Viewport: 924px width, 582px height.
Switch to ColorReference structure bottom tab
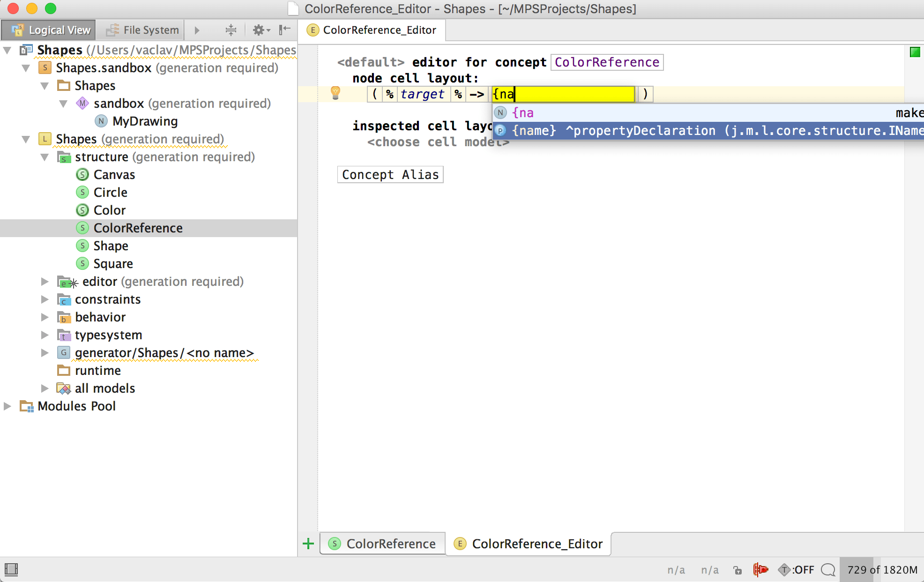click(x=382, y=544)
